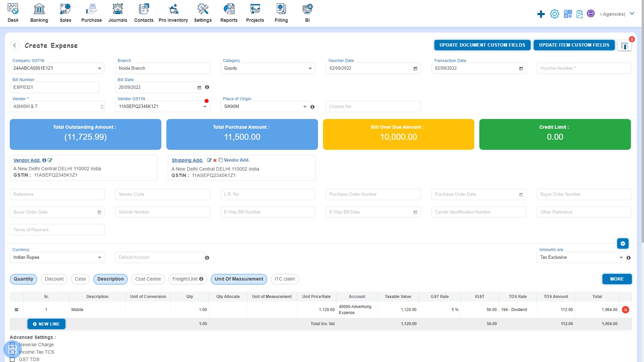The height and width of the screenshot is (362, 644).
Task: Expand the Company GSTIN dropdown
Action: click(x=100, y=68)
